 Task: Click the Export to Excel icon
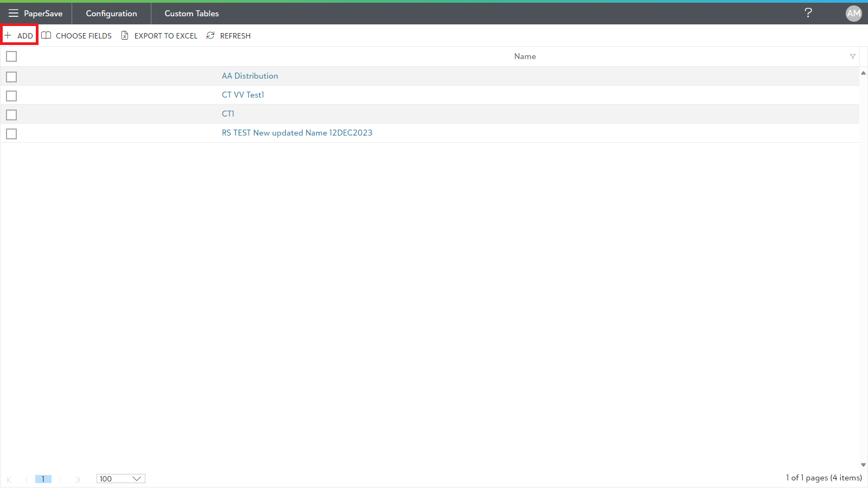point(125,36)
